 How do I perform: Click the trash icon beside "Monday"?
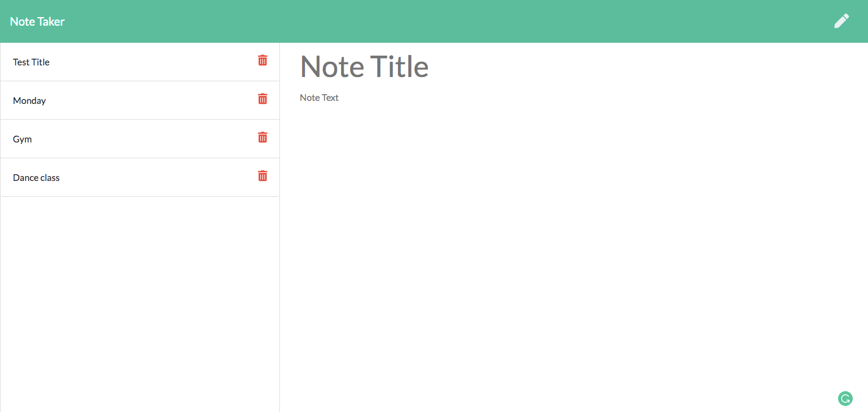point(262,98)
